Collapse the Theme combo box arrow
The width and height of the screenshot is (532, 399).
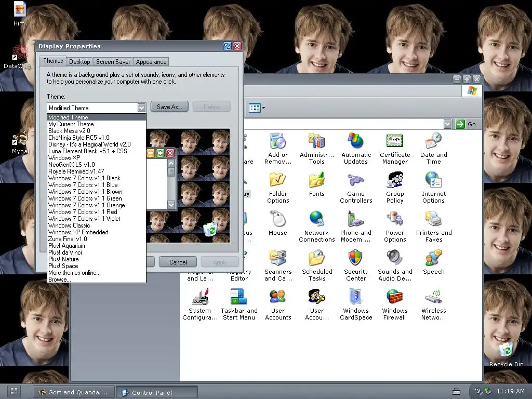[141, 108]
